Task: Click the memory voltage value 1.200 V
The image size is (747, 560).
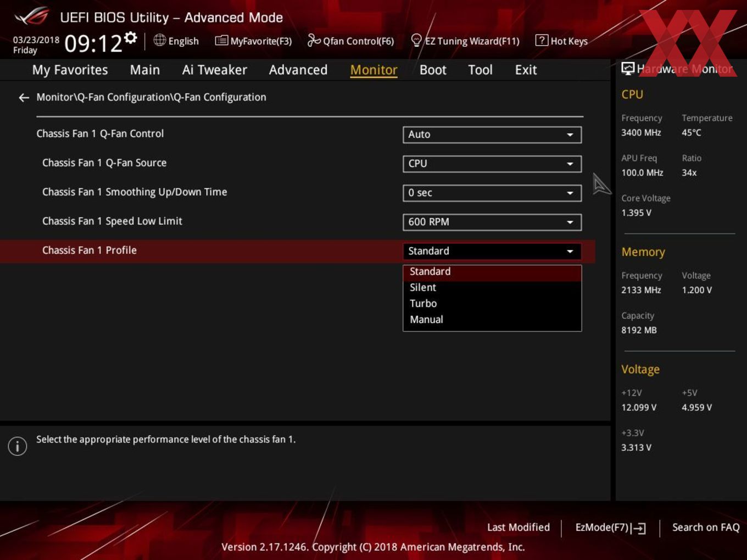Action: (x=696, y=290)
